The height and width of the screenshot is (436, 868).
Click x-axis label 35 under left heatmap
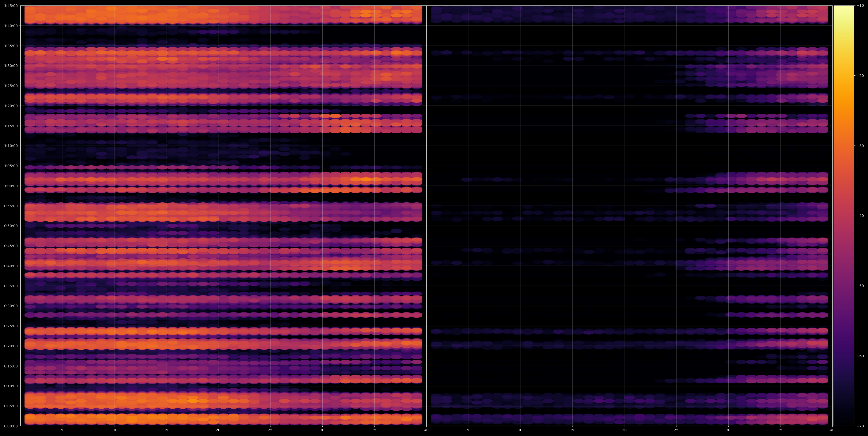(374, 430)
